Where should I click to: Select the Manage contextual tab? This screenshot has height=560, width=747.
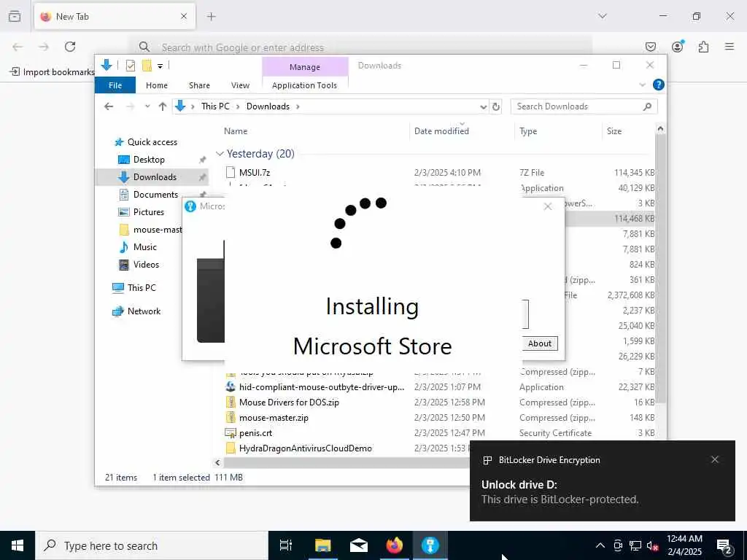(305, 67)
